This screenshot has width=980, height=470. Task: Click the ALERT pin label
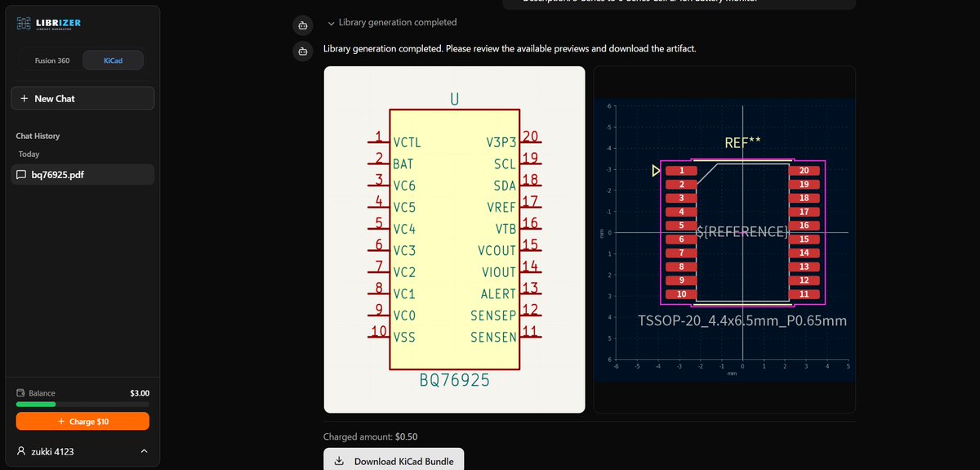[498, 293]
